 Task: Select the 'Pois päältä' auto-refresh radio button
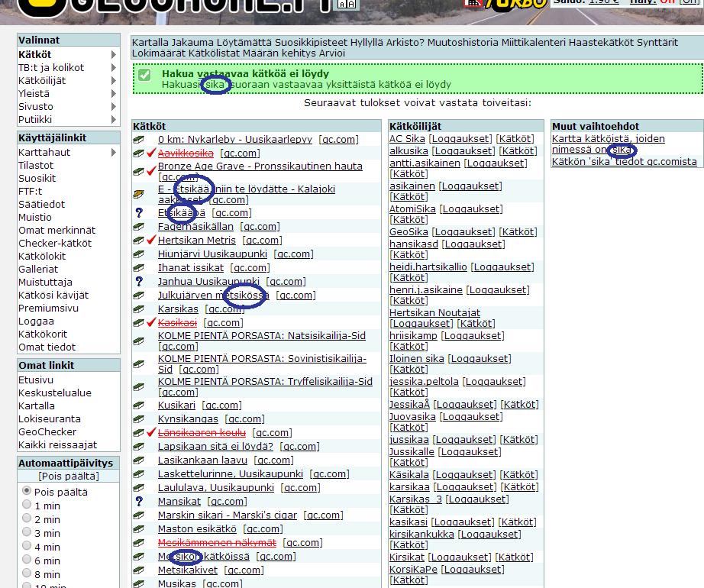pyautogui.click(x=27, y=491)
